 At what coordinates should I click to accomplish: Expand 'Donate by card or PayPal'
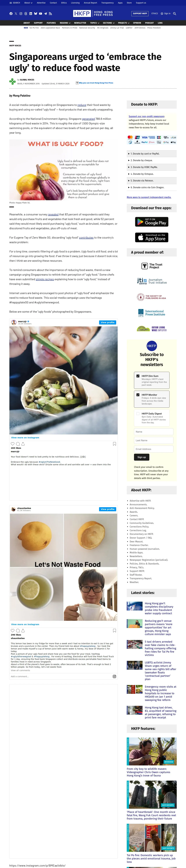pyautogui.click(x=152, y=154)
